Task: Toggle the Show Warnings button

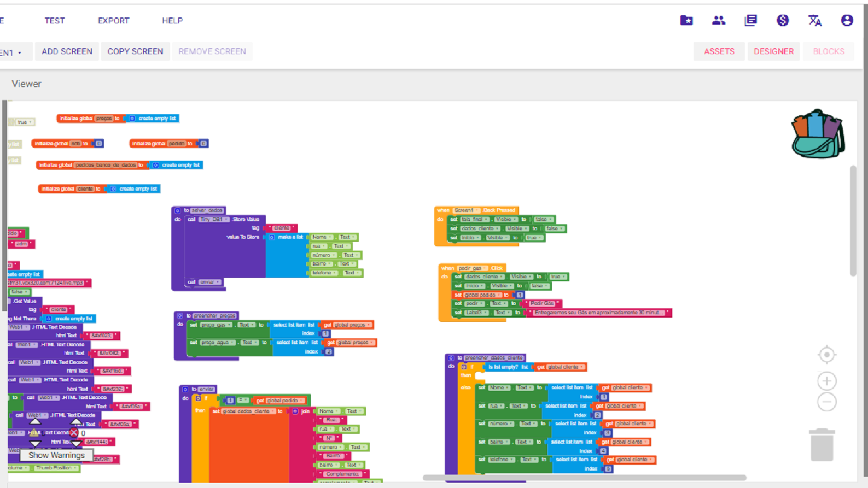Action: pyautogui.click(x=56, y=455)
